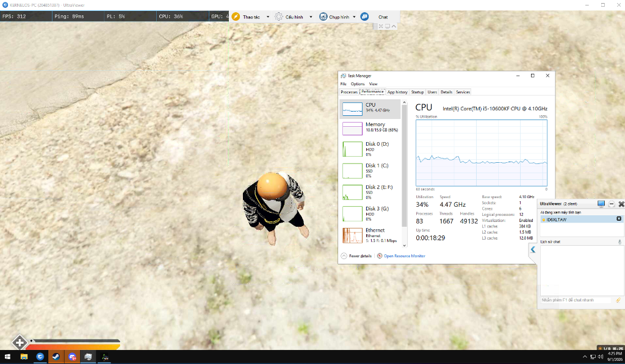This screenshot has height=364, width=625.
Task: Expand the Chụp hình dropdown arrow
Action: [x=354, y=16]
